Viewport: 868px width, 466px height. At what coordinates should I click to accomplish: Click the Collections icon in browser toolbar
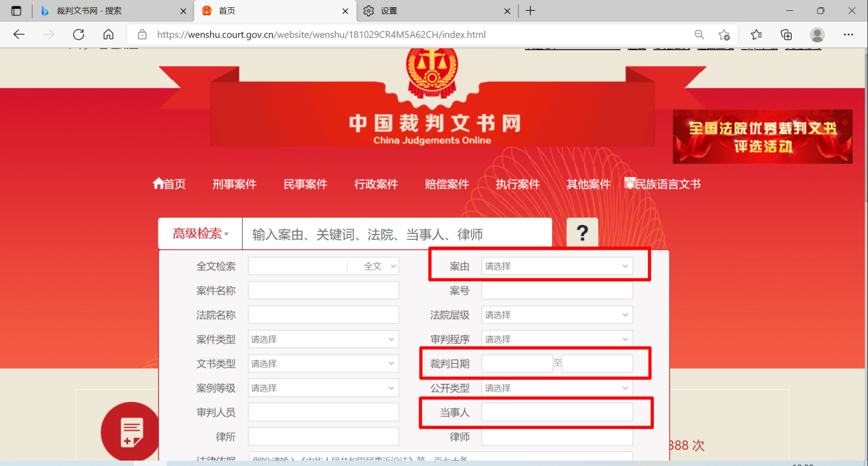(786, 34)
